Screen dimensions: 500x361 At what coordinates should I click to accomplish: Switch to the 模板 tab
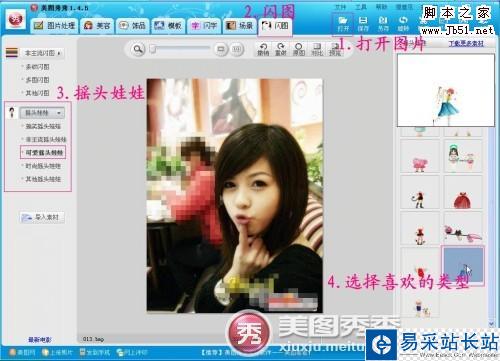pos(168,26)
